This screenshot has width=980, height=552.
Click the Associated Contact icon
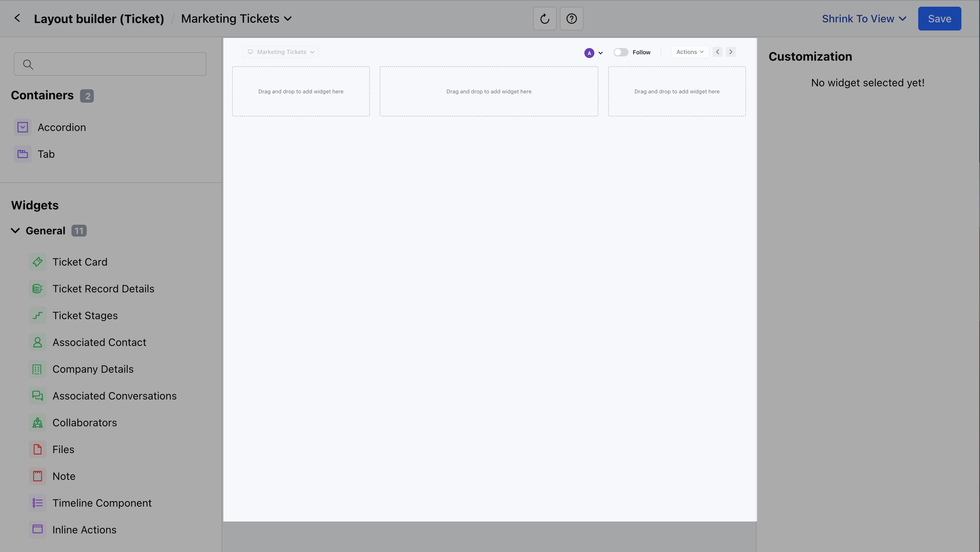(37, 342)
